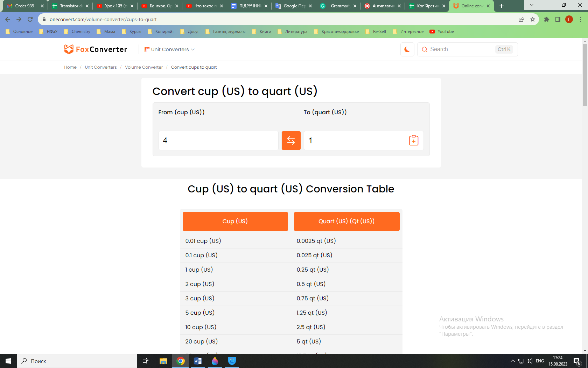Open Word from the taskbar

click(x=197, y=361)
